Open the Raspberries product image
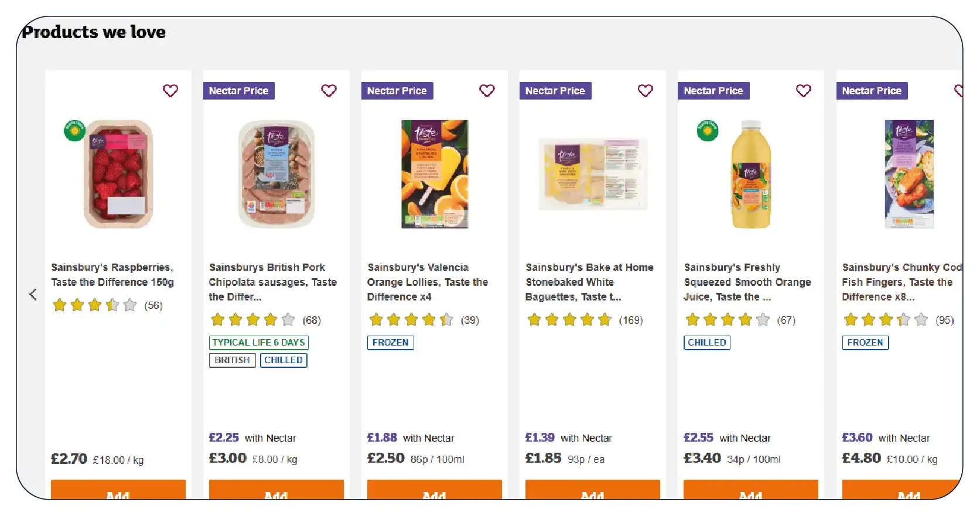Viewport: 980px width, 516px height. click(118, 174)
